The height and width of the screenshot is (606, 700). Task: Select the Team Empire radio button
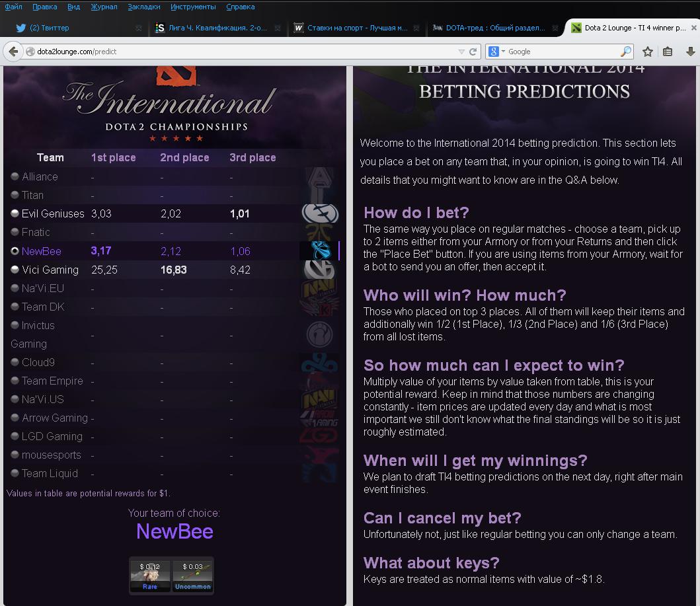click(15, 381)
